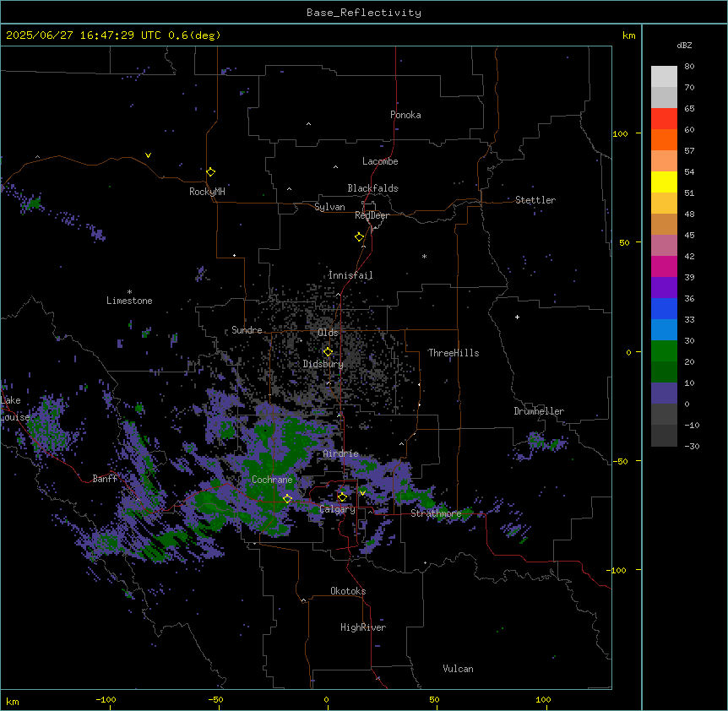This screenshot has width=728, height=711.
Task: Select the Cochrane city label
Action: tap(272, 480)
